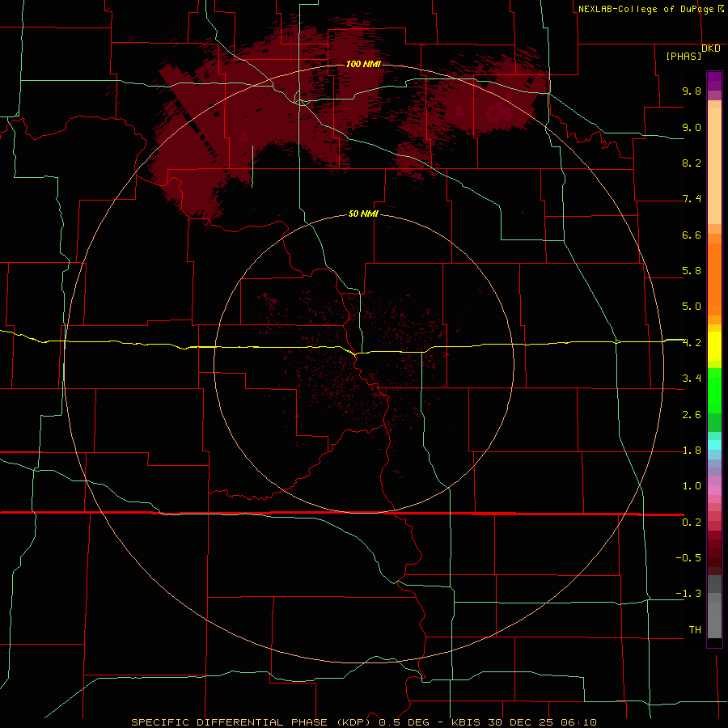Click the 5.8 value on the color scale
Screen dimensions: 728x728
pos(692,271)
